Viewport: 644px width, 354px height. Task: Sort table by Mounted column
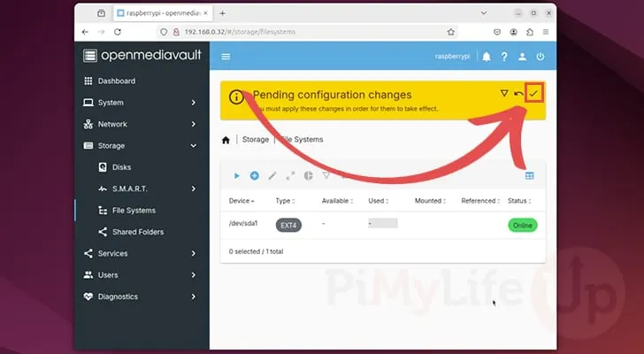[430, 201]
